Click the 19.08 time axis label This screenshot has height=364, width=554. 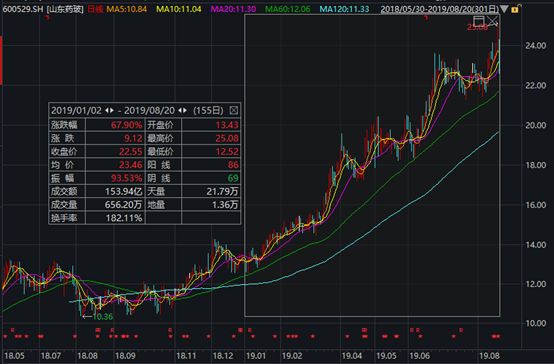489,356
